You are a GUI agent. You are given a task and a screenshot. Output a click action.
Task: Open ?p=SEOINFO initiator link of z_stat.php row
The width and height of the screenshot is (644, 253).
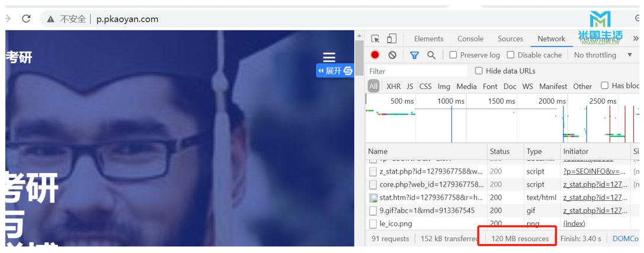595,171
